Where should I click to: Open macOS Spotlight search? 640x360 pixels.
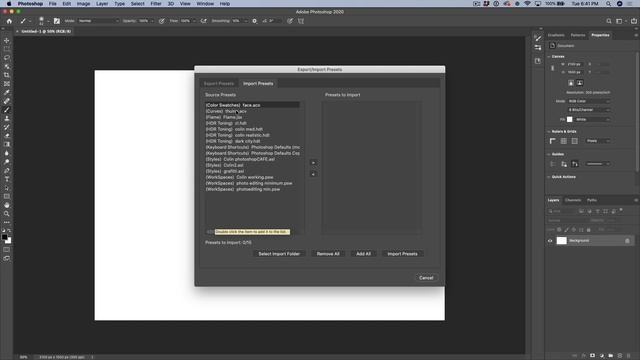click(x=609, y=4)
